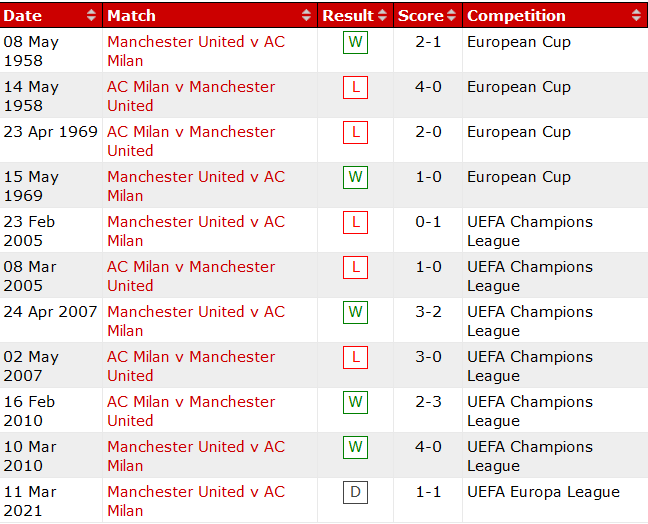This screenshot has height=524, width=648.
Task: Open the 15 May 1969 match link
Action: 195,177
